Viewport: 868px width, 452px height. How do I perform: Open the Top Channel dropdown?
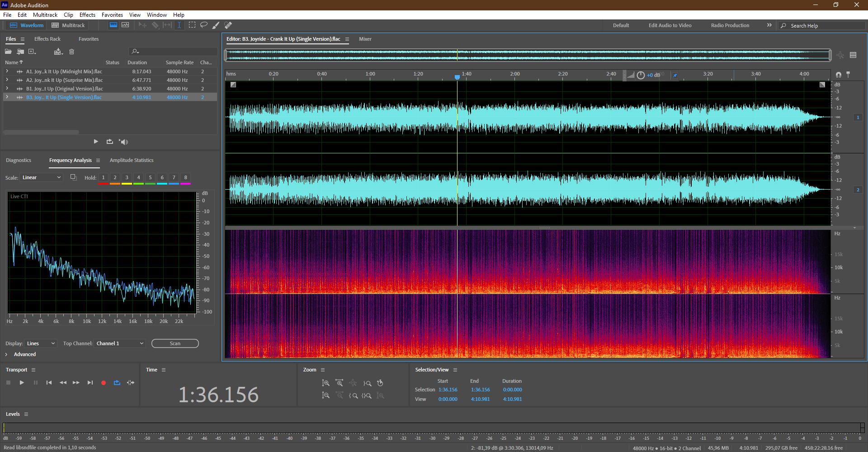[x=120, y=343]
